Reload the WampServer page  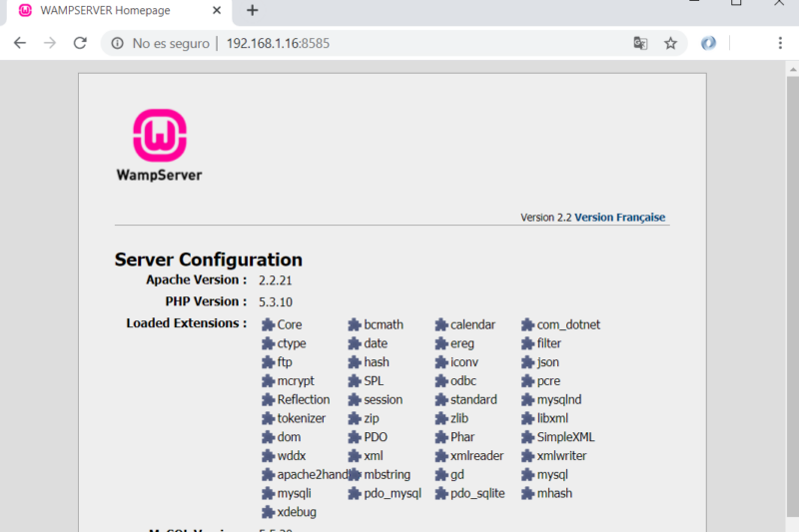tap(80, 43)
